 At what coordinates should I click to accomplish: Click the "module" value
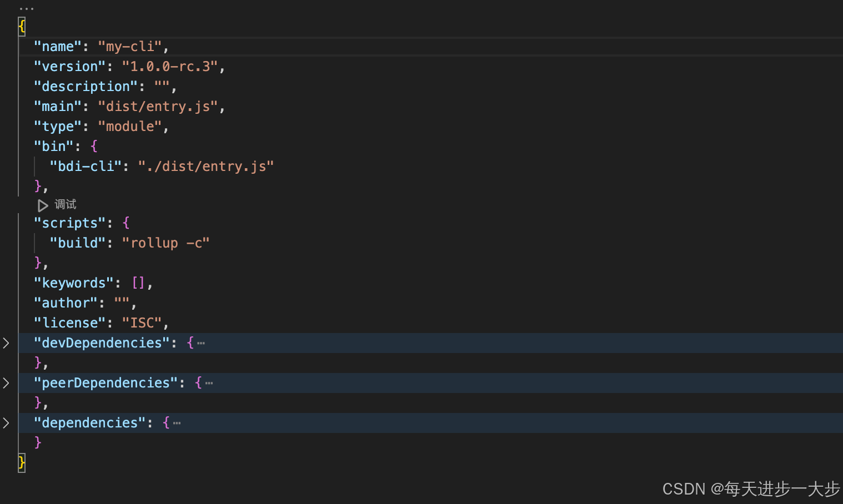[130, 127]
